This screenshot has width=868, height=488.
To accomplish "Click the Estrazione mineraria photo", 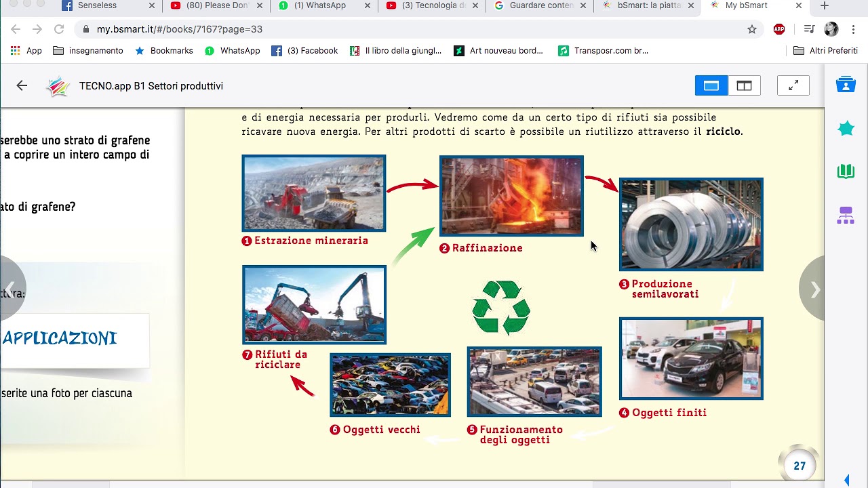I will [x=314, y=193].
